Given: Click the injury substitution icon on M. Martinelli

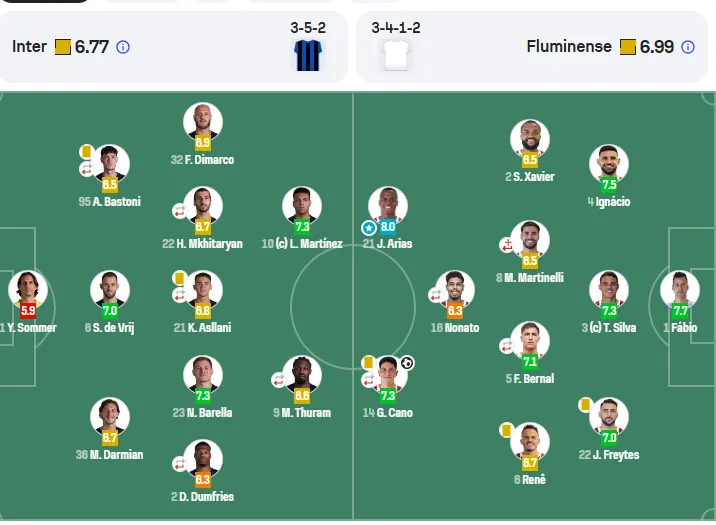Looking at the screenshot, I should coord(506,245).
